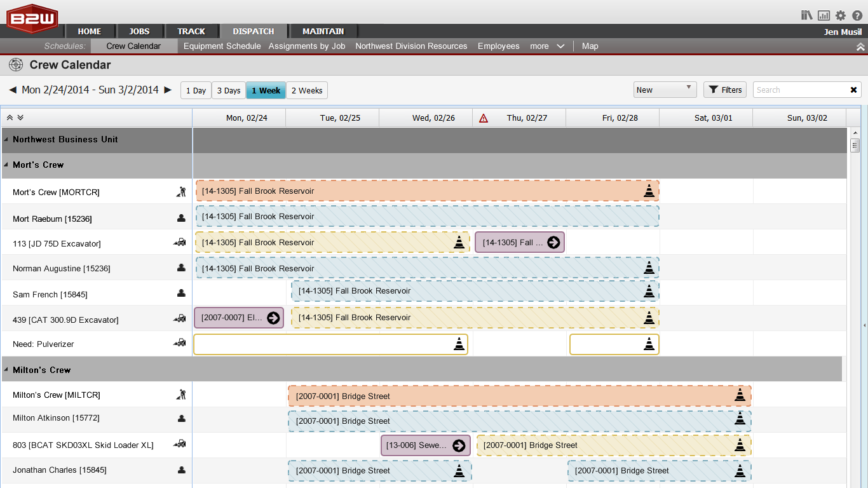Image resolution: width=868 pixels, height=488 pixels.
Task: Switch to 3 Days view
Action: coord(229,90)
